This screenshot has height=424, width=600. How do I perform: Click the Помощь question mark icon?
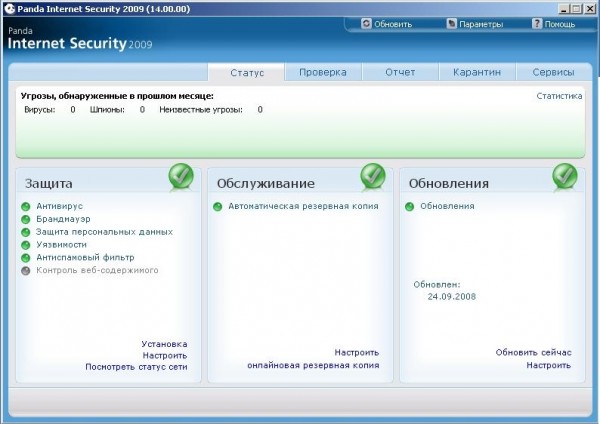[x=537, y=24]
